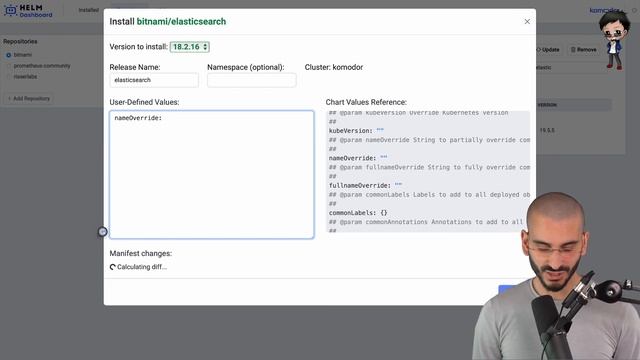Click inside the User-Defined Values editor
Image resolution: width=640 pixels, height=360 pixels.
(x=211, y=175)
